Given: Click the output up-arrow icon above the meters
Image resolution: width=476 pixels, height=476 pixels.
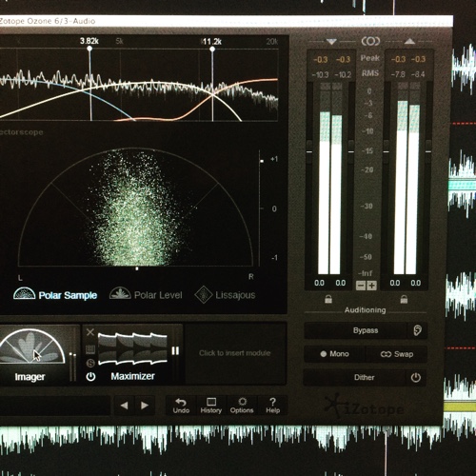Looking at the screenshot, I should point(409,41).
